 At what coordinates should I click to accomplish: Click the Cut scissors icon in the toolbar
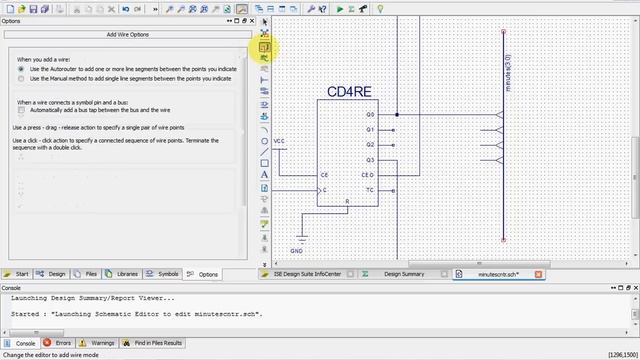coord(77,9)
